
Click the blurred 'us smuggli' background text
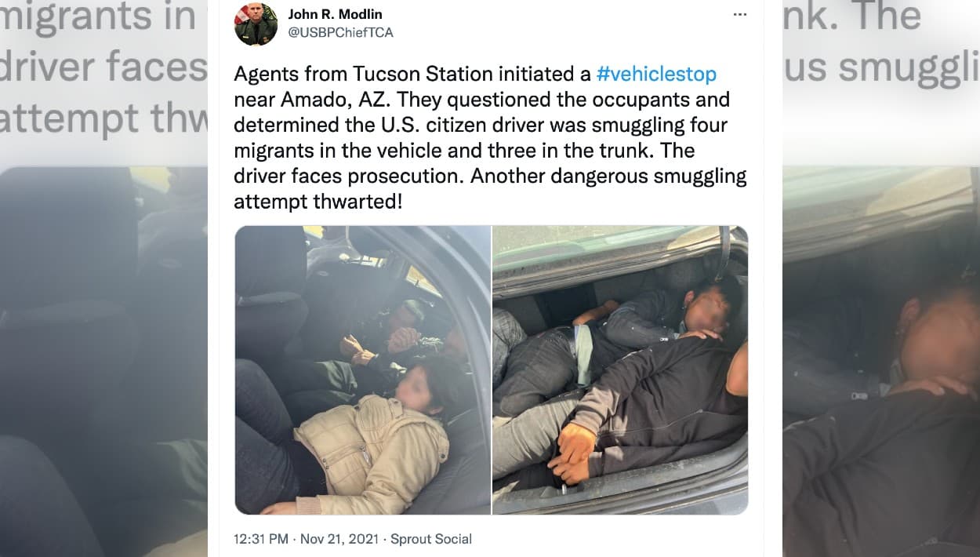[x=881, y=68]
